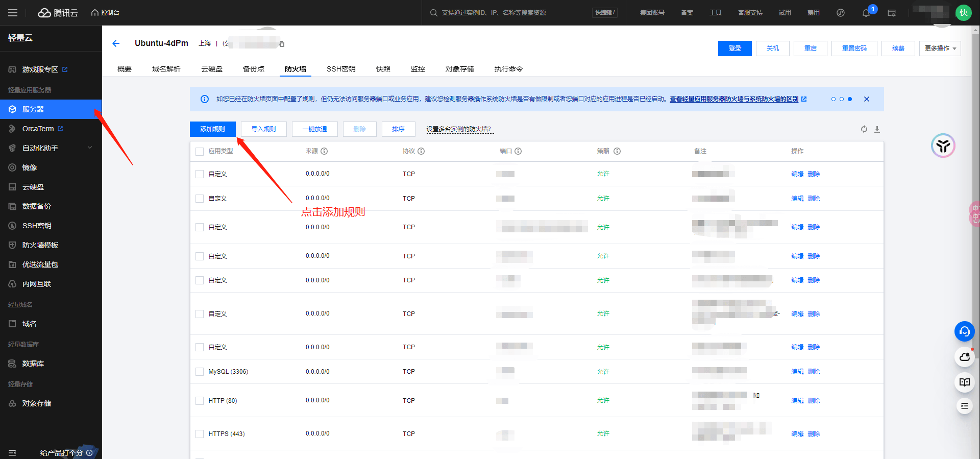This screenshot has width=980, height=459.
Task: Click the download rules icon
Action: pos(877,129)
